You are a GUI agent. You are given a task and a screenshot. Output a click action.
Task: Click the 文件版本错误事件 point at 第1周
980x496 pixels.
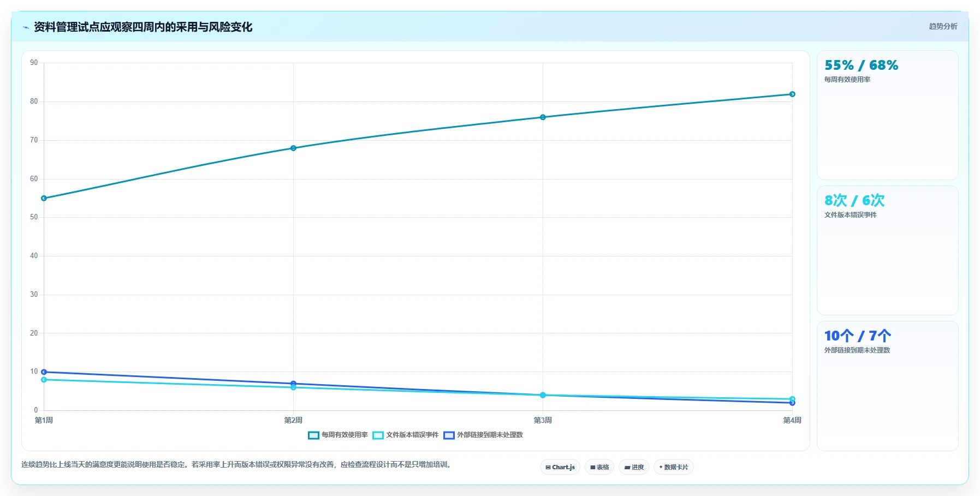coord(44,379)
